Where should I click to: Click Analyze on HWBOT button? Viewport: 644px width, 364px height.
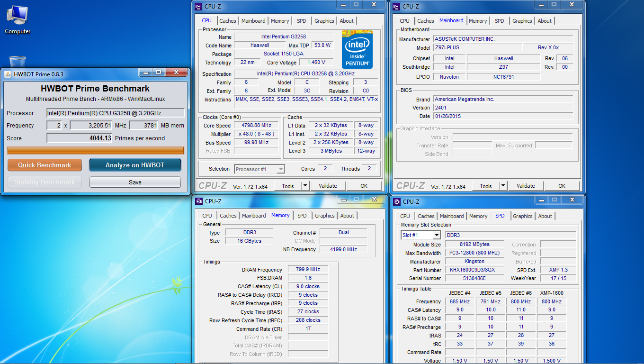[x=135, y=165]
